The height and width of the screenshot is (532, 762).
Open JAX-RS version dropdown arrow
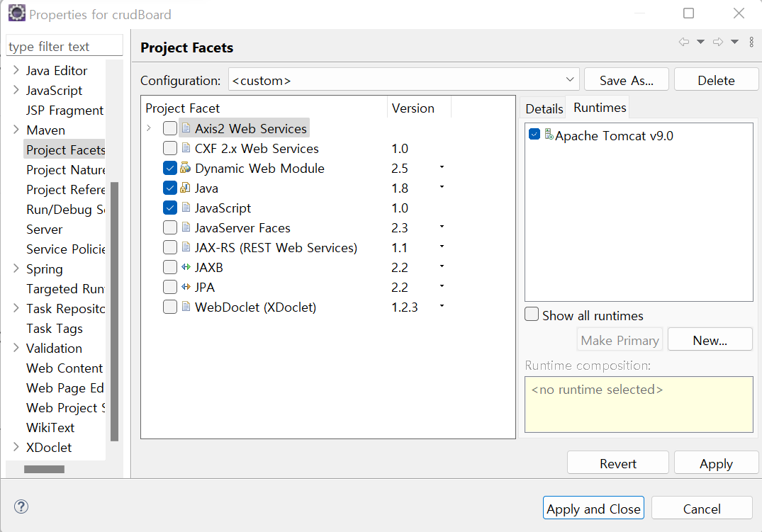(x=442, y=247)
